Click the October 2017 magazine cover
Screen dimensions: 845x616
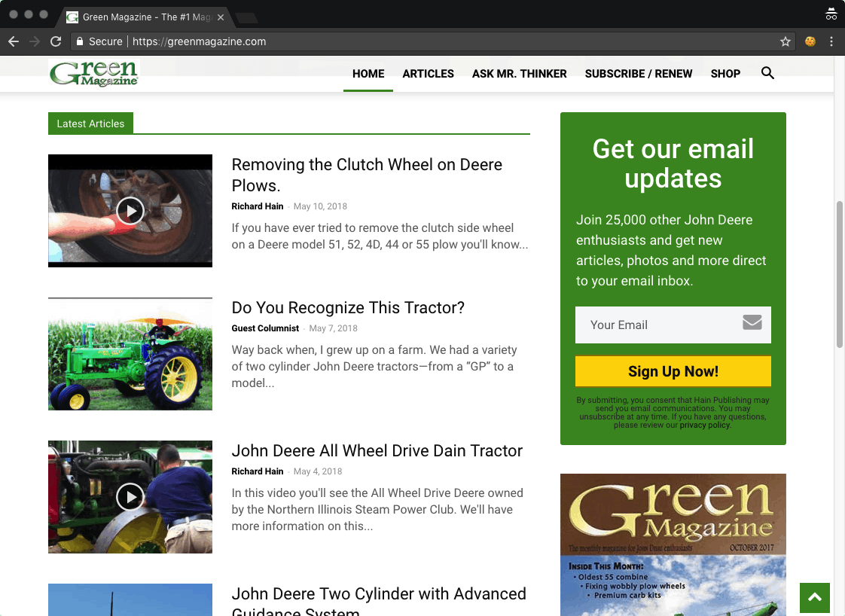[x=673, y=545]
